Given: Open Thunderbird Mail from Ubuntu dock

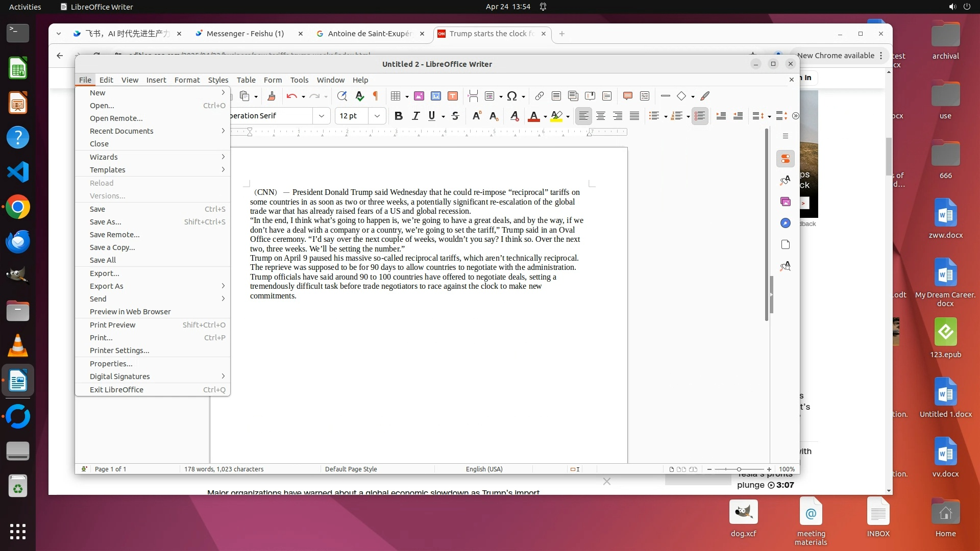Looking at the screenshot, I should [x=18, y=241].
